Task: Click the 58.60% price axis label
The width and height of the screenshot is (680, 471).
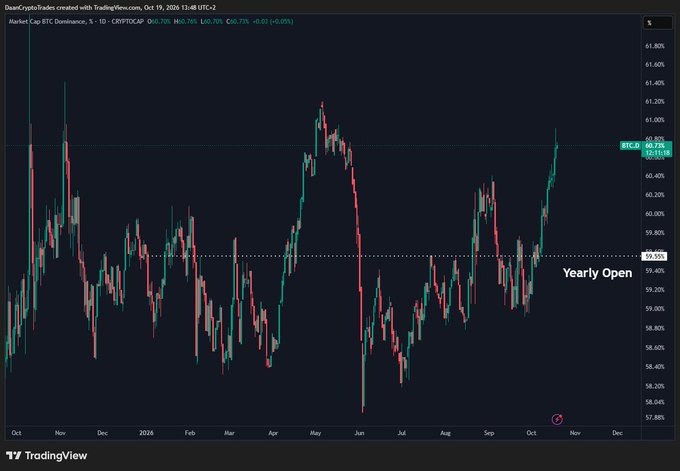Action: tap(655, 347)
